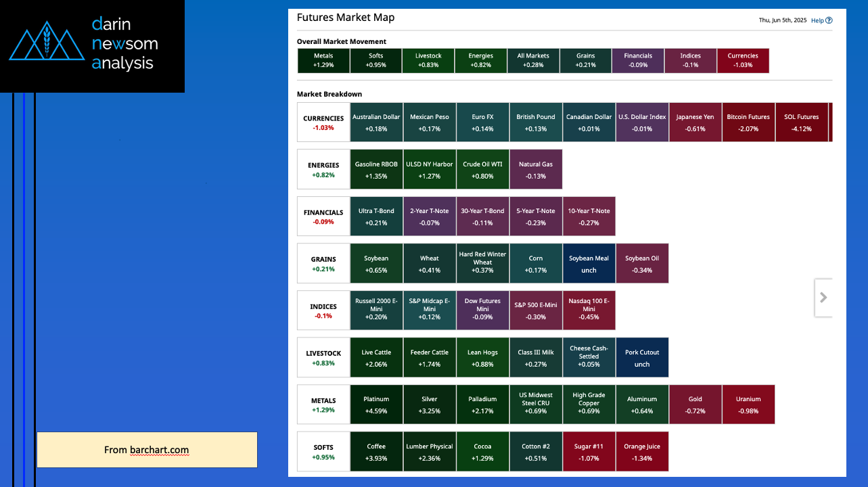
Task: Select the ENERGIES category label
Action: click(323, 170)
